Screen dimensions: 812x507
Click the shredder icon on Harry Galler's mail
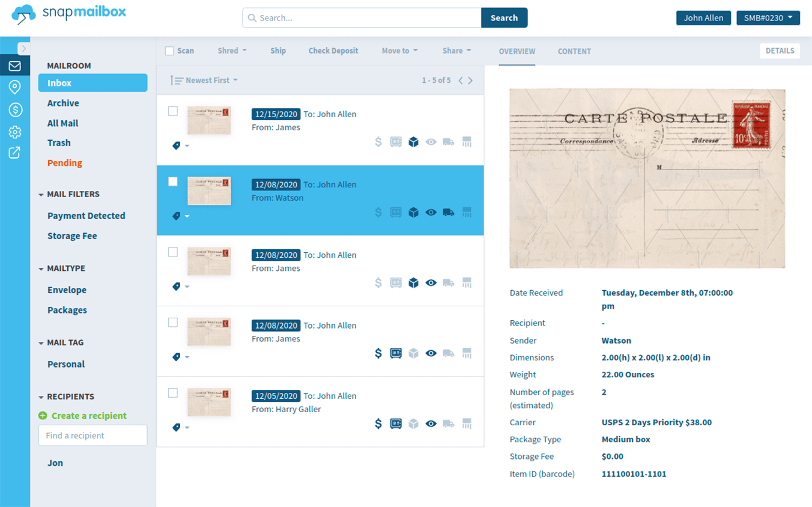pos(467,424)
